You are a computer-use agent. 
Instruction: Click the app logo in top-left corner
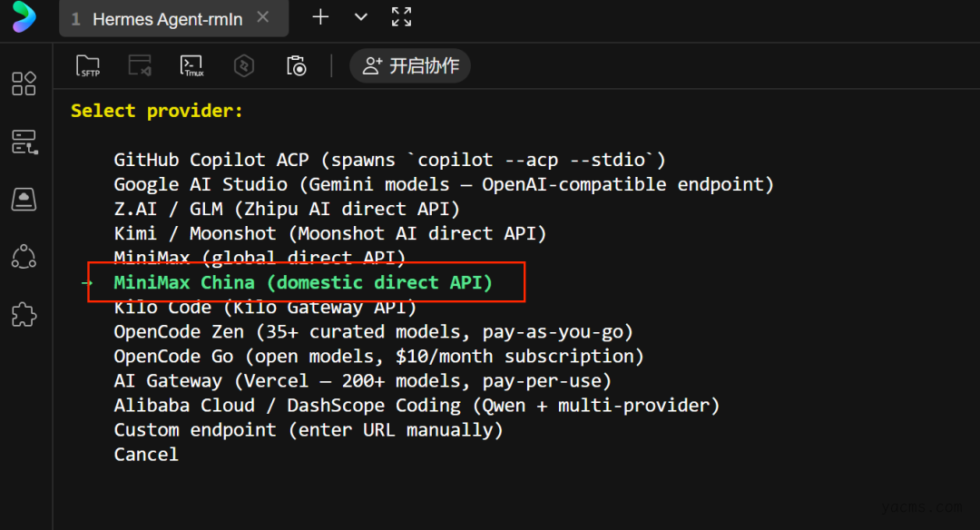coord(24,17)
